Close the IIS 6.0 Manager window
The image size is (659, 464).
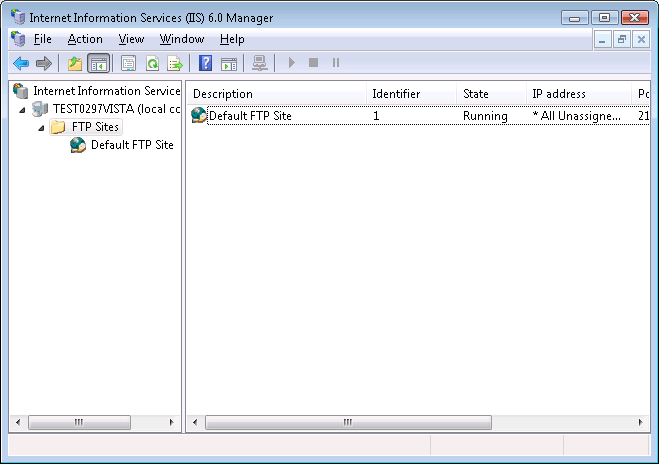coord(635,18)
